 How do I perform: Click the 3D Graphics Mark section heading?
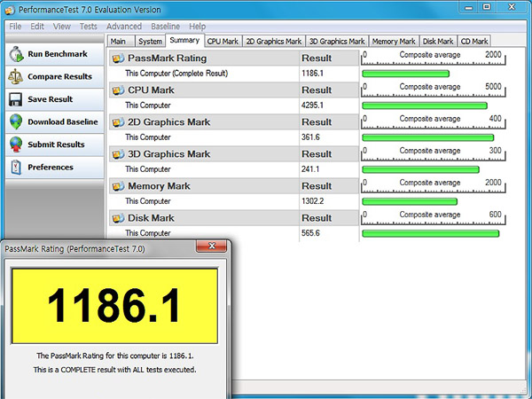tap(169, 154)
